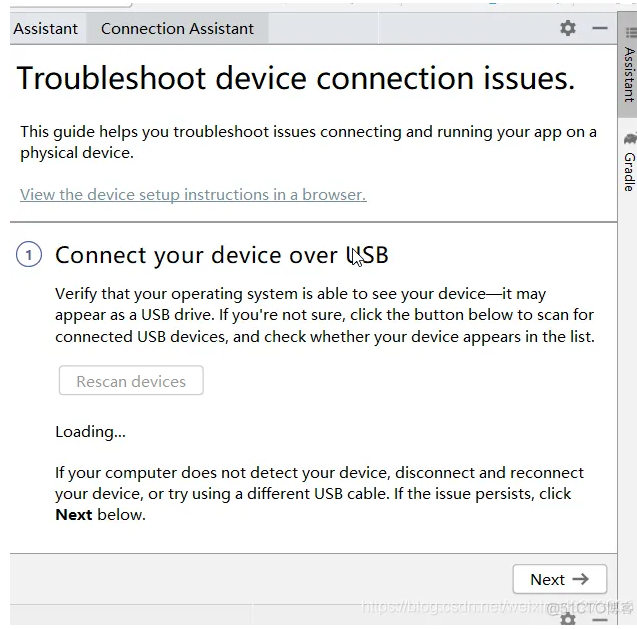Click the Loading... status text
This screenshot has width=637, height=629.
point(90,431)
